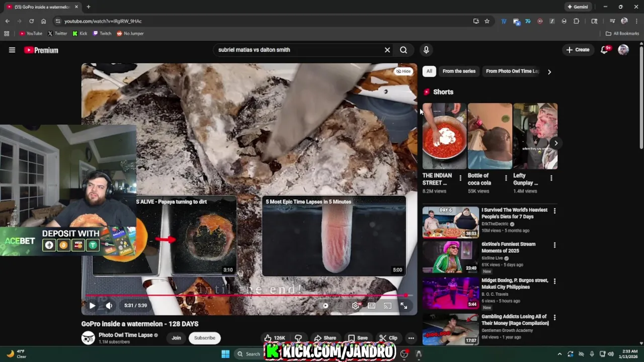Share the video
The image size is (644, 362).
click(x=325, y=338)
